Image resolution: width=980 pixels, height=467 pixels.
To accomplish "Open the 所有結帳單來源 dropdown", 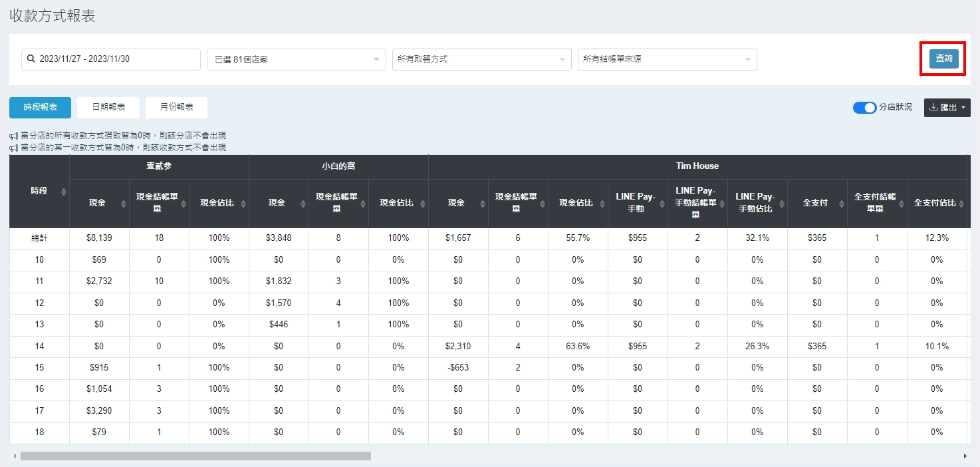I will click(x=667, y=59).
